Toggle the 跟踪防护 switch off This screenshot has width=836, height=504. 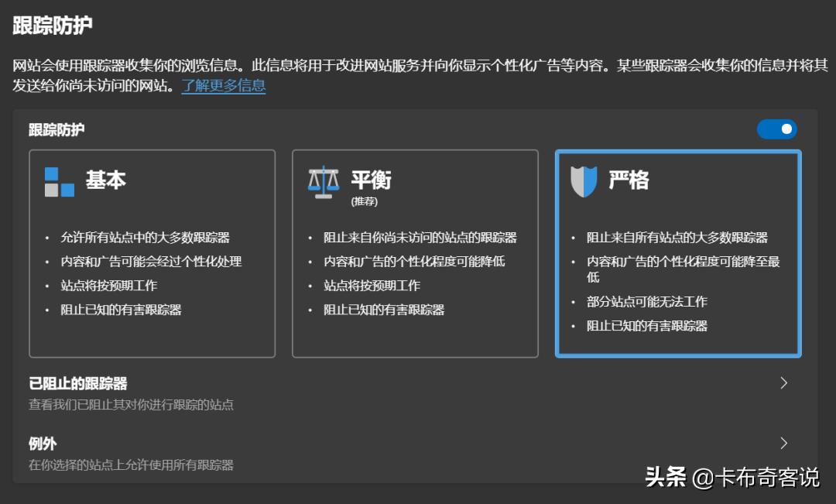click(777, 129)
